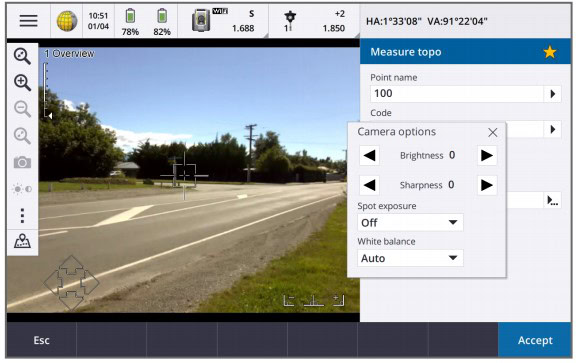578x363 pixels.
Task: Close the Camera options popup
Action: point(492,132)
